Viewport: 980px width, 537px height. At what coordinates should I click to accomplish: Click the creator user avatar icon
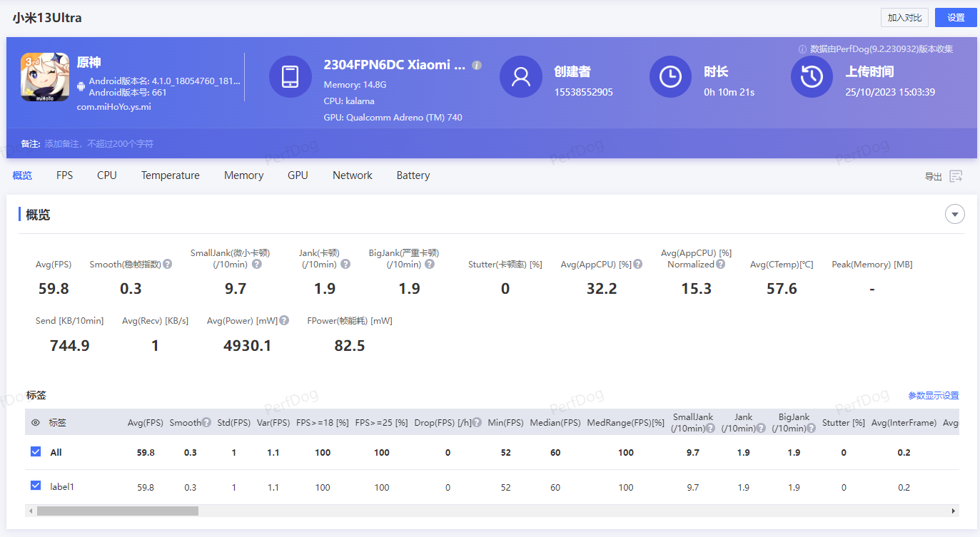point(521,77)
